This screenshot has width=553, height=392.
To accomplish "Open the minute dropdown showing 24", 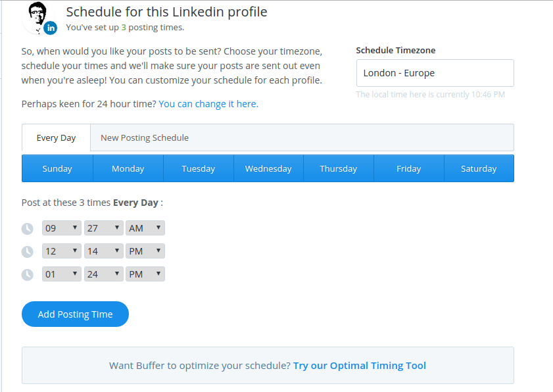I will pos(104,274).
